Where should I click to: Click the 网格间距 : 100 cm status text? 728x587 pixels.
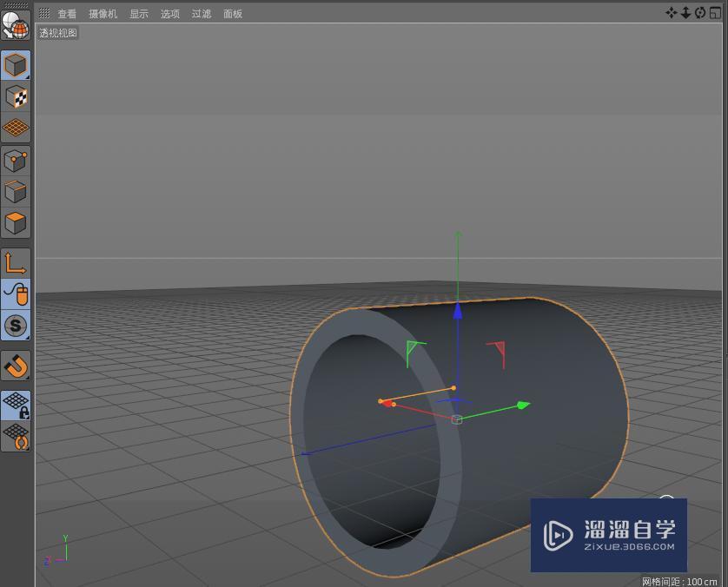pyautogui.click(x=679, y=582)
